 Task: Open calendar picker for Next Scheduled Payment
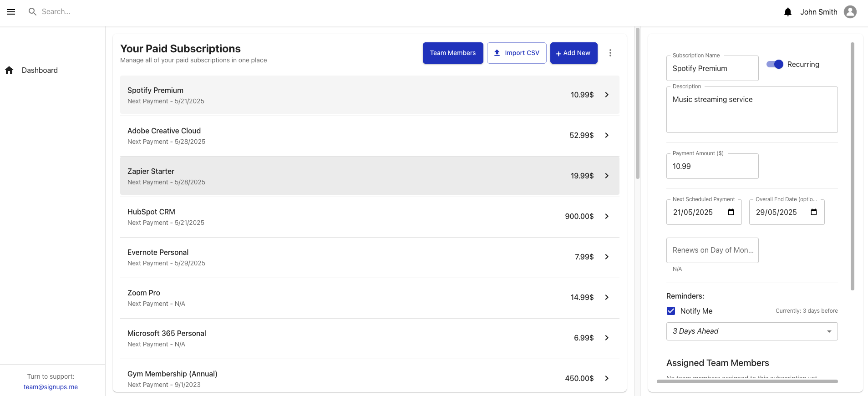tap(731, 212)
